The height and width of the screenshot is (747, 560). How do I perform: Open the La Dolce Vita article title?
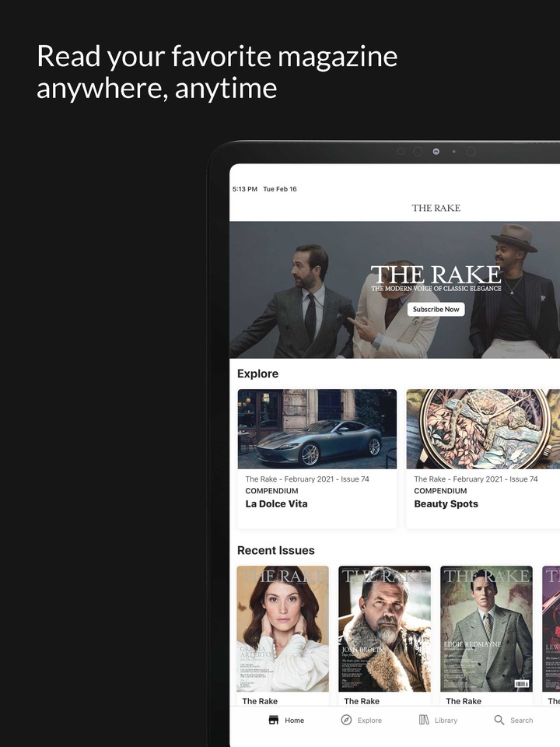tap(276, 503)
